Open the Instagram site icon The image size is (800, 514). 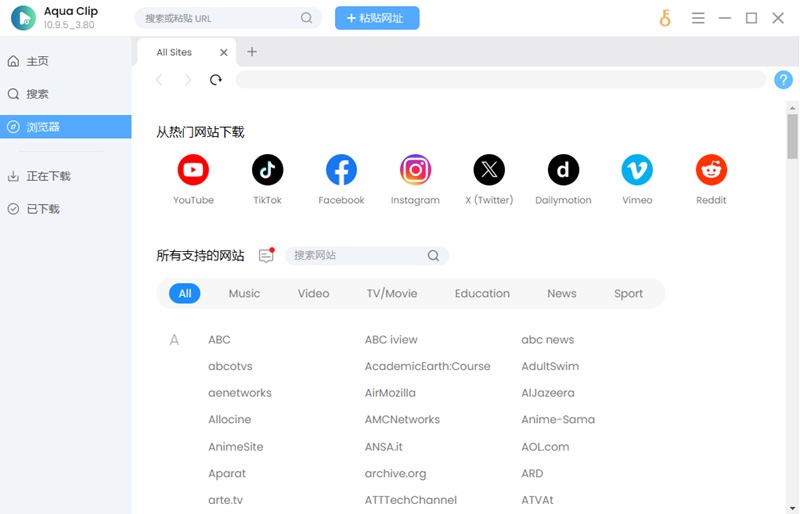[x=415, y=170]
